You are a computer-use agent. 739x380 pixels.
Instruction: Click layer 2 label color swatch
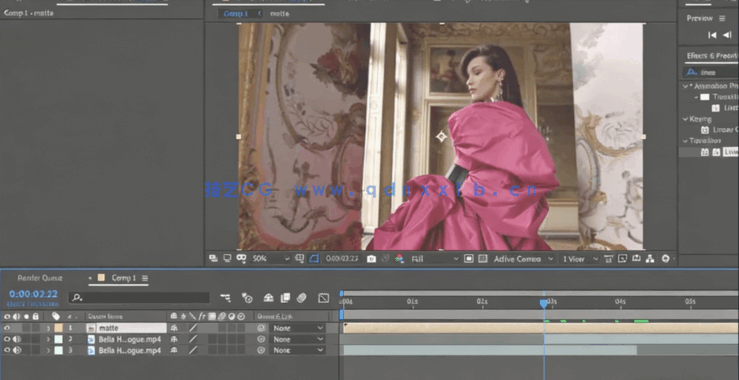pos(58,339)
